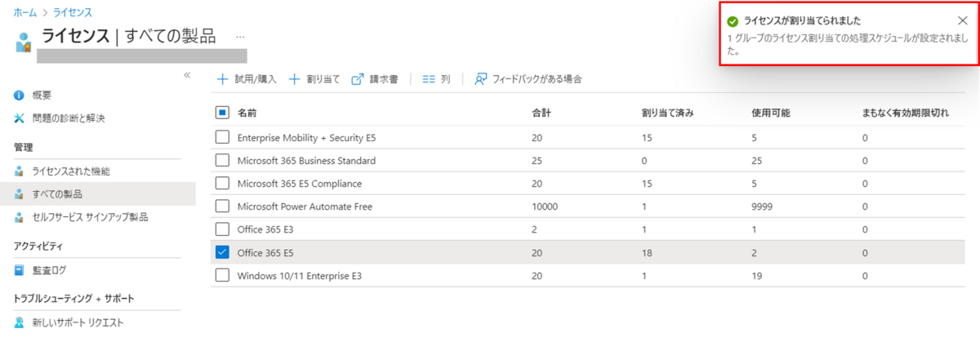Check Windows 10/11 Enterprise E3 checkbox
This screenshot has width=980, height=342.
click(222, 276)
